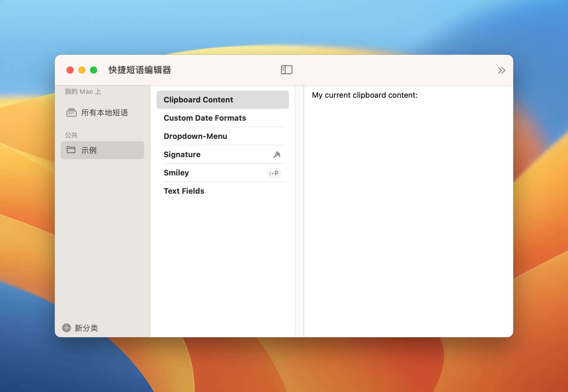Open the Dropdown-Menu snippet

(x=195, y=136)
